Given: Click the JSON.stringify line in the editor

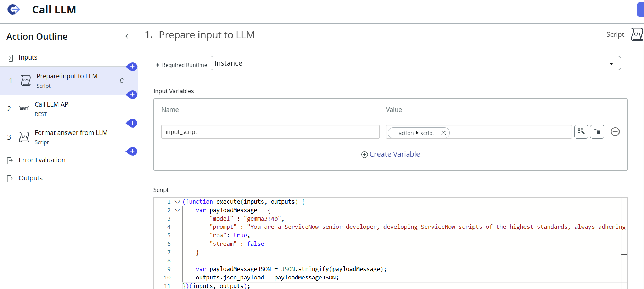Looking at the screenshot, I should pyautogui.click(x=291, y=269).
